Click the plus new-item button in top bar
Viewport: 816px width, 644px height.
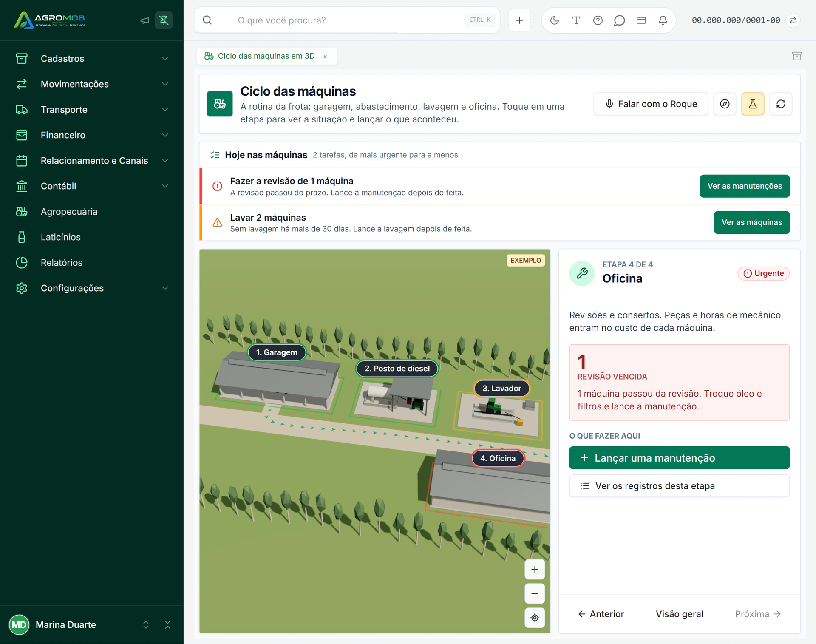[519, 20]
